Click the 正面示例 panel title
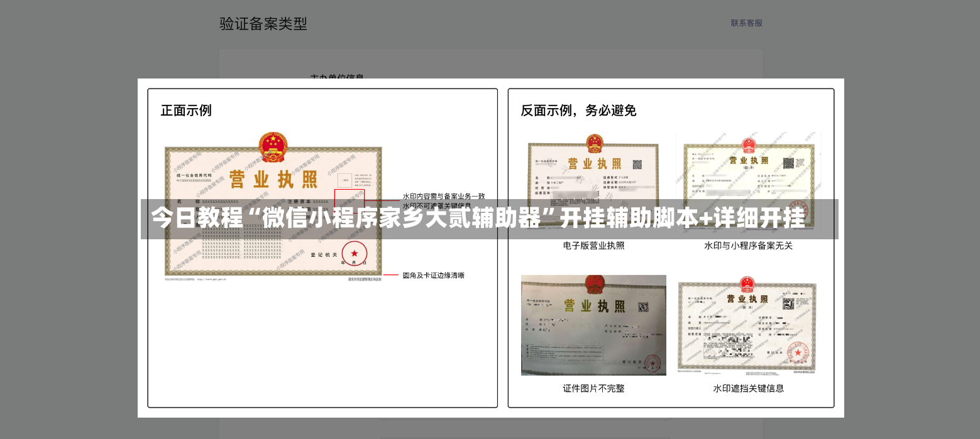The image size is (980, 439). 186,111
